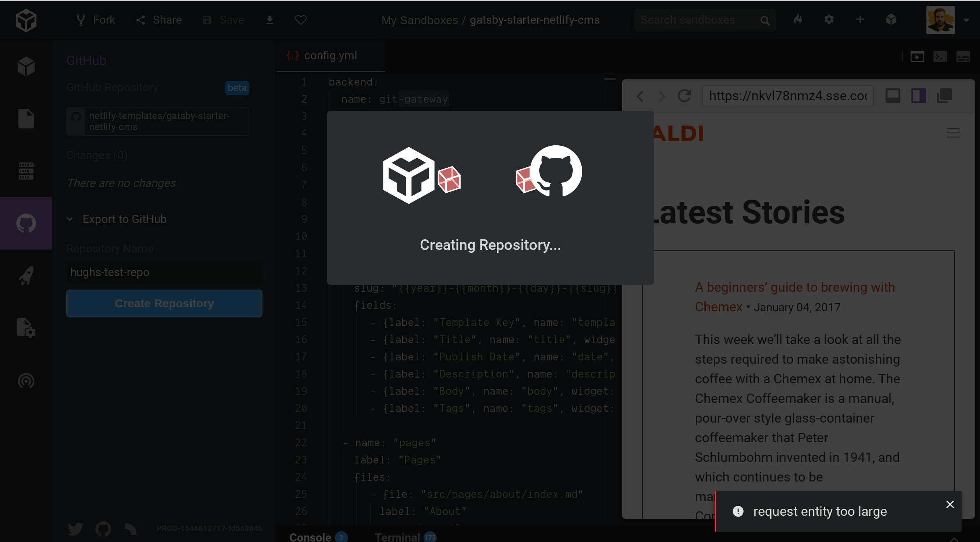The height and width of the screenshot is (542, 980).
Task: Toggle the terminal view icon in the editor header
Action: [x=940, y=57]
